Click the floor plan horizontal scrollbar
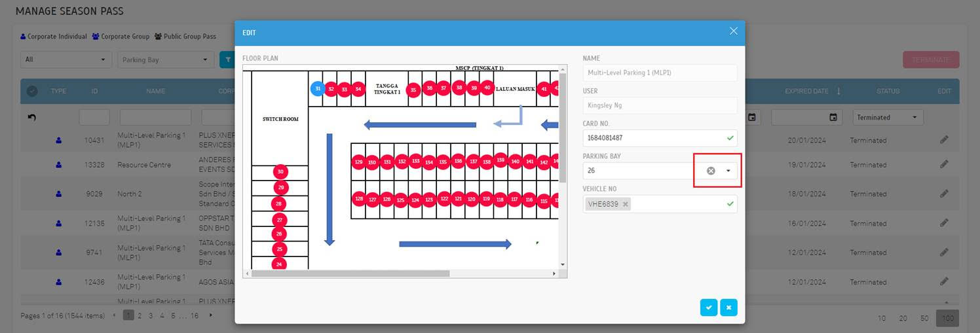 click(x=350, y=273)
